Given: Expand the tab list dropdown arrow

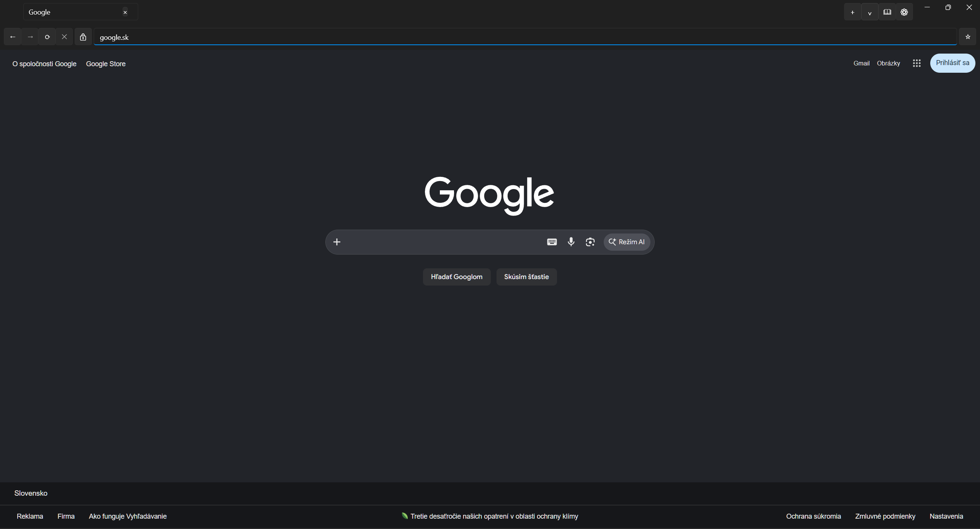Looking at the screenshot, I should [870, 12].
